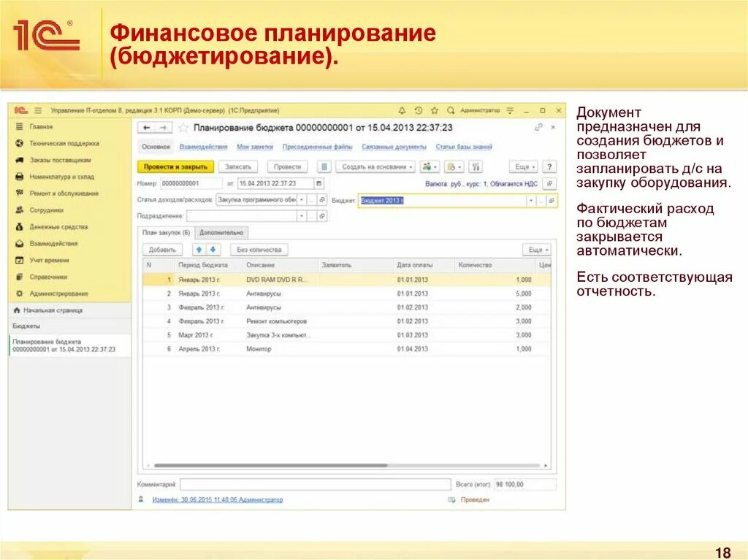Click the Номер field 0000000001
Screen dimensions: 748x560
191,184
